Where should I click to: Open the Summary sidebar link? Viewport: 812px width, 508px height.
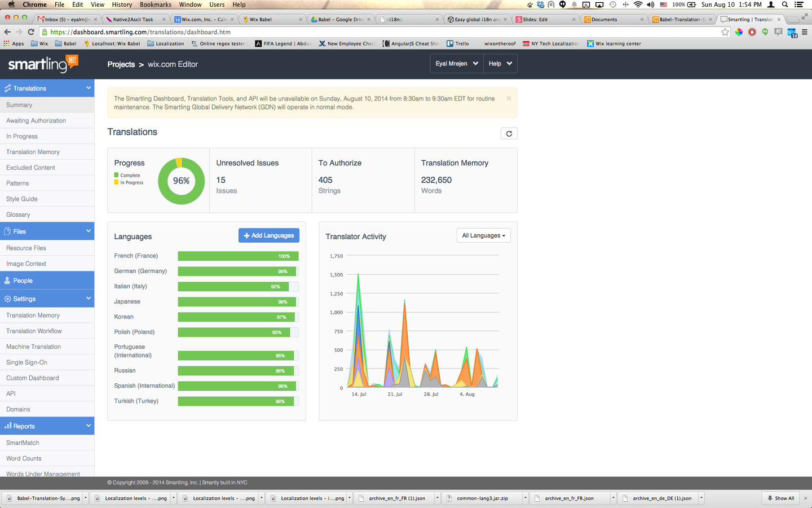pyautogui.click(x=47, y=105)
